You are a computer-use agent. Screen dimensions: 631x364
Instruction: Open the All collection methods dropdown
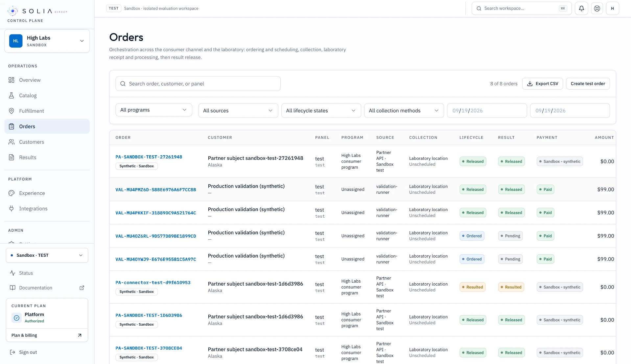(x=404, y=111)
